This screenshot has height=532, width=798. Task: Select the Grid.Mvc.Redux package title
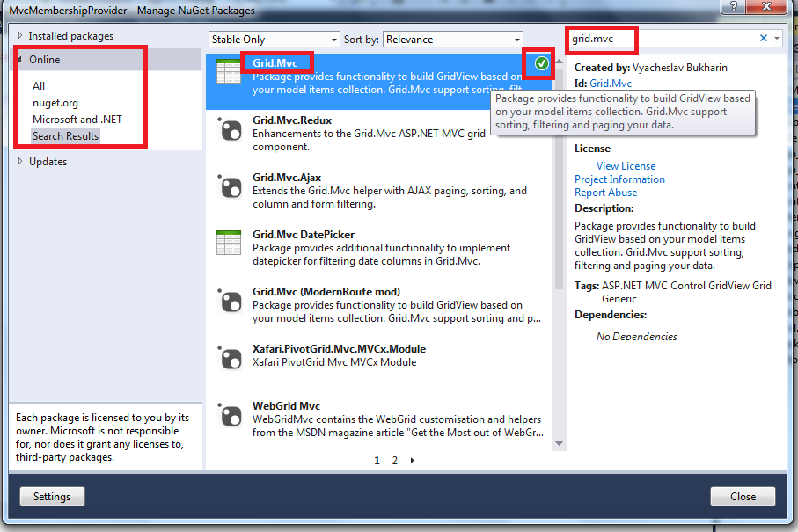pyautogui.click(x=292, y=120)
